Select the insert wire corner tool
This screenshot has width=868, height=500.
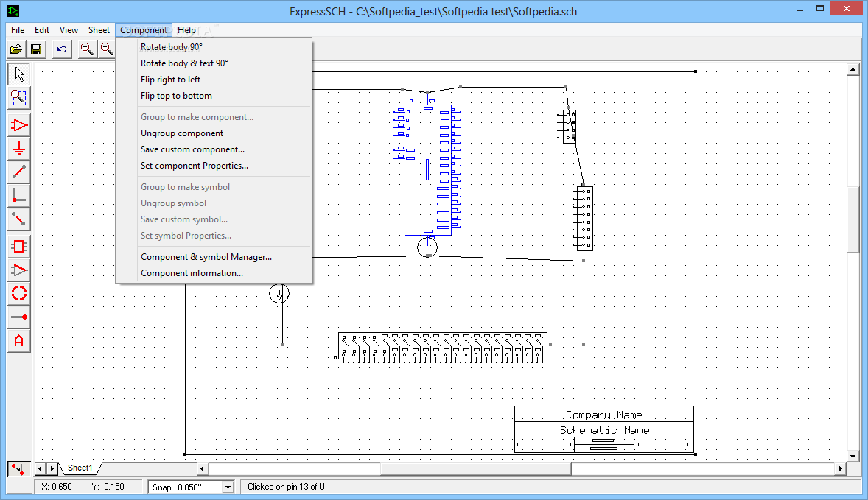[x=19, y=196]
